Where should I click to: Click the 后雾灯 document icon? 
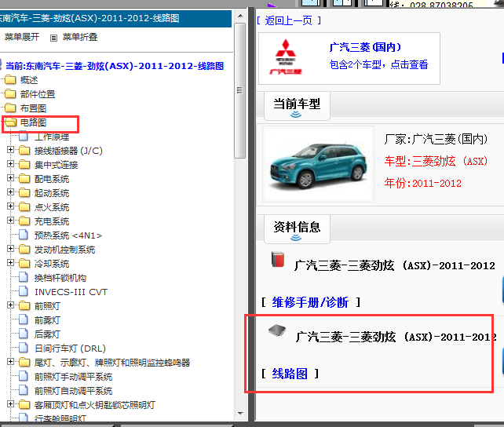click(x=23, y=334)
